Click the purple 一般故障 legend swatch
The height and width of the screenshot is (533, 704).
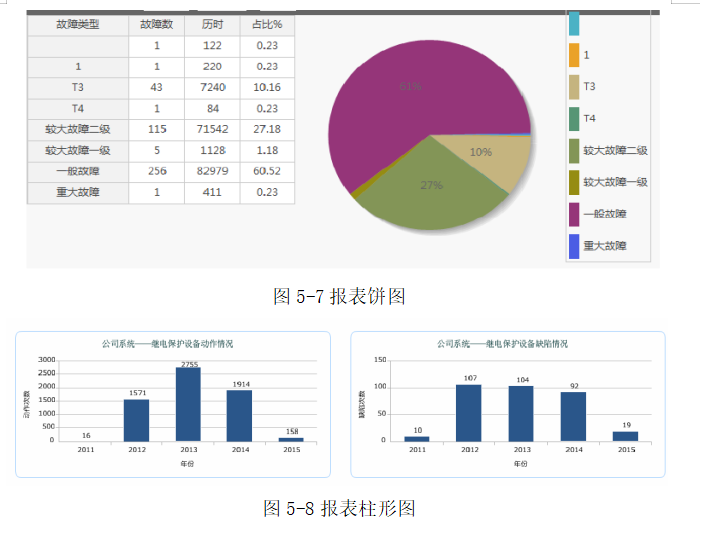(x=574, y=214)
